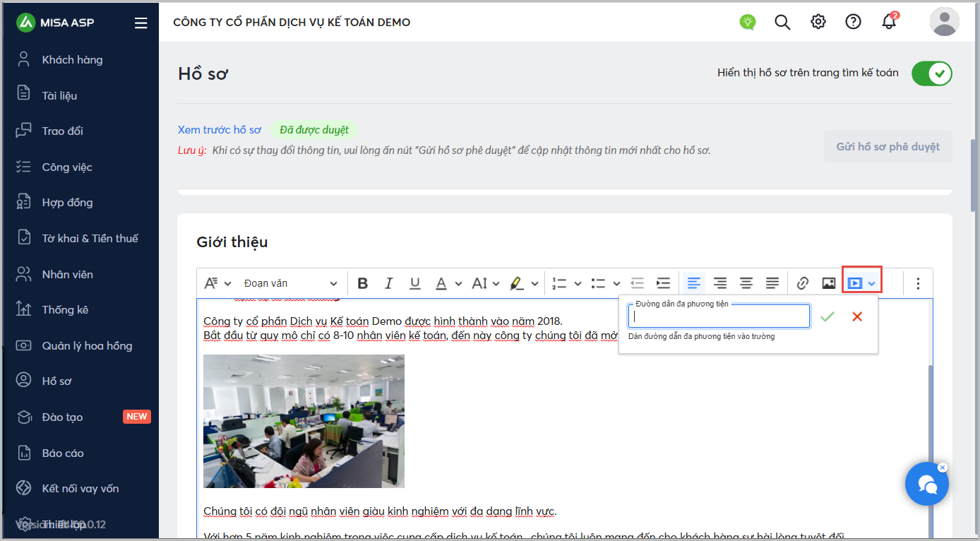Insert a numbered list

click(559, 283)
